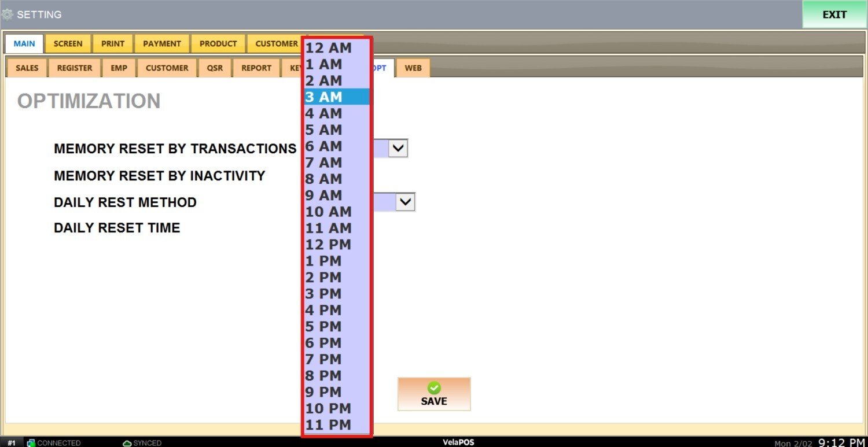Click the clock time in status bar
868x447 pixels.
(841, 442)
